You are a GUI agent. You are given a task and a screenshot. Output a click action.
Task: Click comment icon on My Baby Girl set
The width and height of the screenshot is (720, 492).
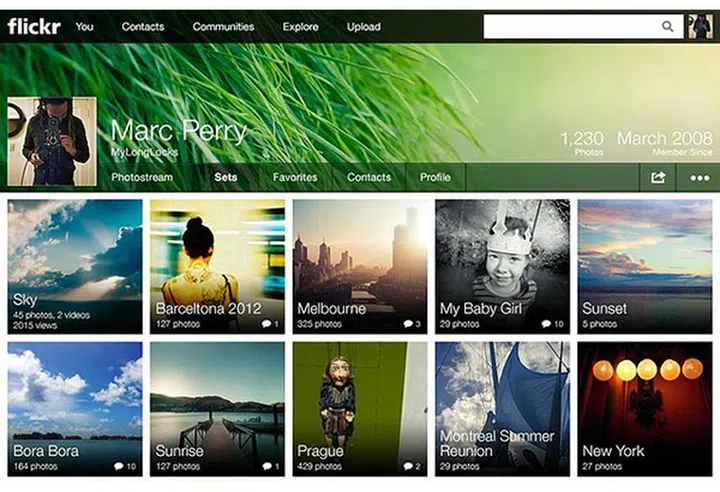click(547, 325)
